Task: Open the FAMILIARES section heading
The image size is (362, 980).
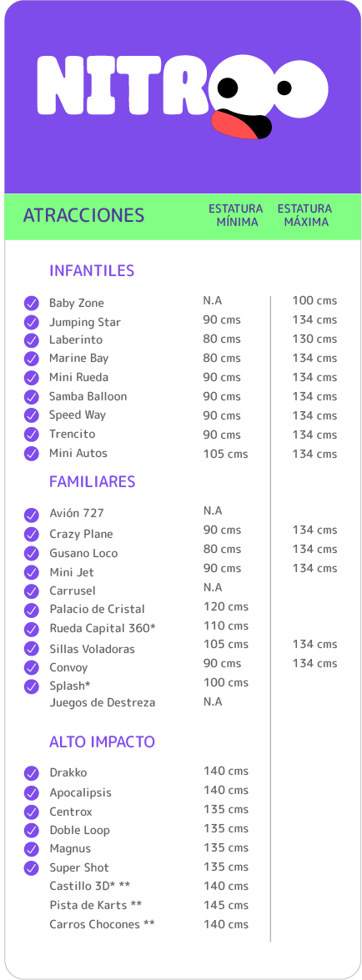Action: coord(93,482)
